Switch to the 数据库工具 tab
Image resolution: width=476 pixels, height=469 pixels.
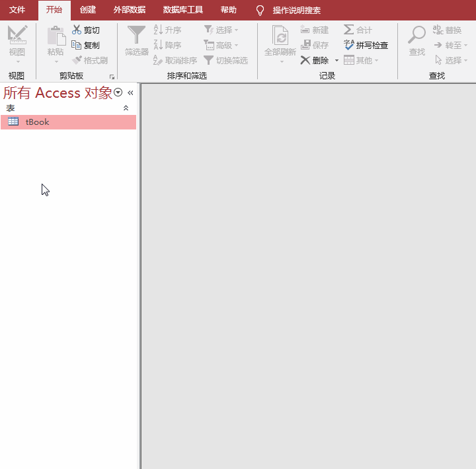[x=182, y=10]
